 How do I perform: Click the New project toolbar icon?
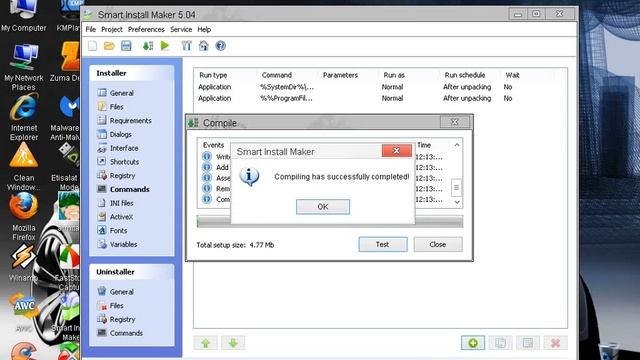(x=93, y=46)
